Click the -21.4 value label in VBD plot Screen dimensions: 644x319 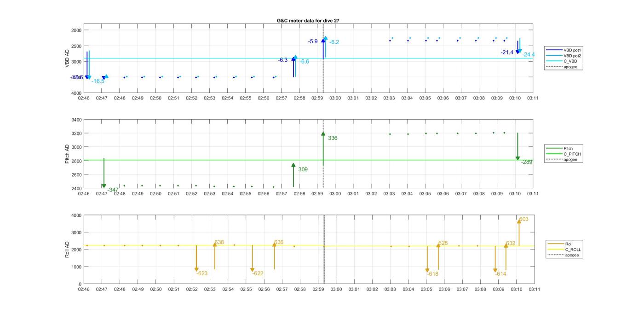(507, 53)
